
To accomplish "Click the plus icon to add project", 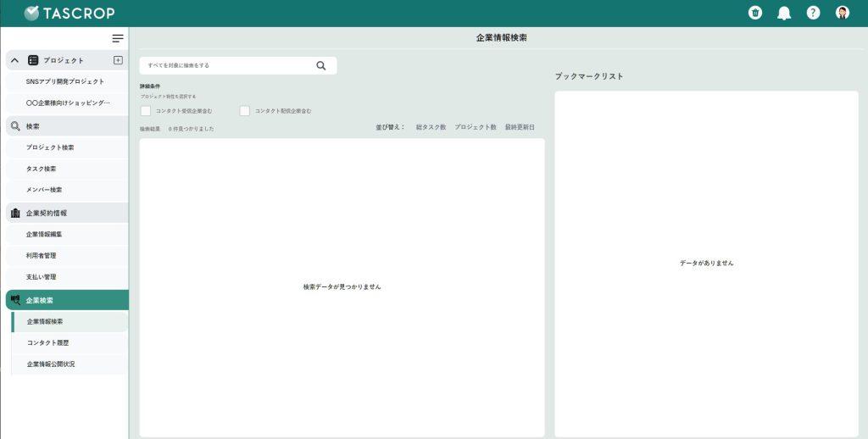I will tap(118, 60).
